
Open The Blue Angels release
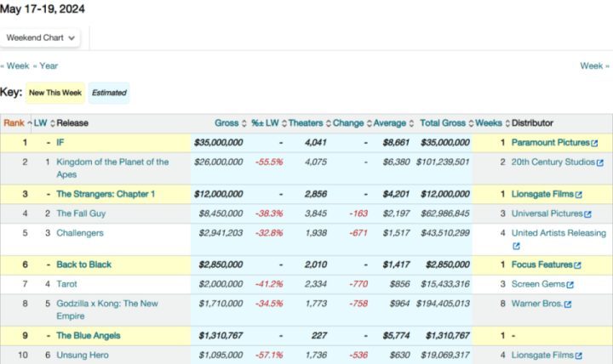point(89,335)
